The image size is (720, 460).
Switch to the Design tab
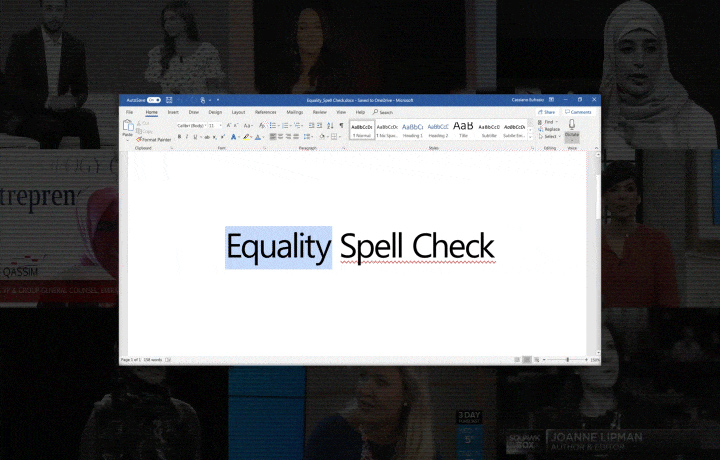click(215, 112)
